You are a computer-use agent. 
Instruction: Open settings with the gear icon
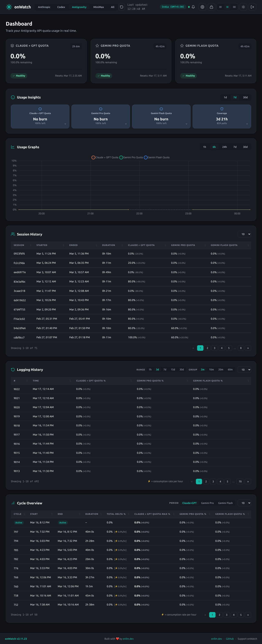pos(202,7)
